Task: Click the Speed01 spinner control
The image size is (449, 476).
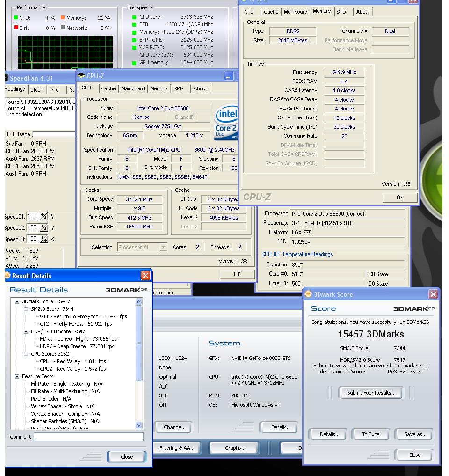Action: [44, 216]
